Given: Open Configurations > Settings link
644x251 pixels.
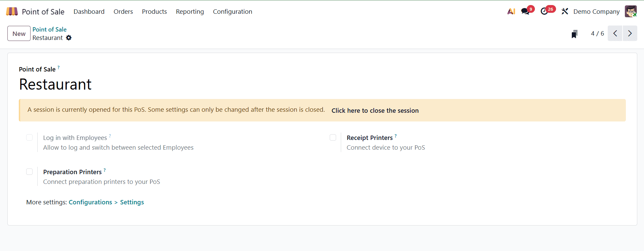Looking at the screenshot, I should pos(106,202).
